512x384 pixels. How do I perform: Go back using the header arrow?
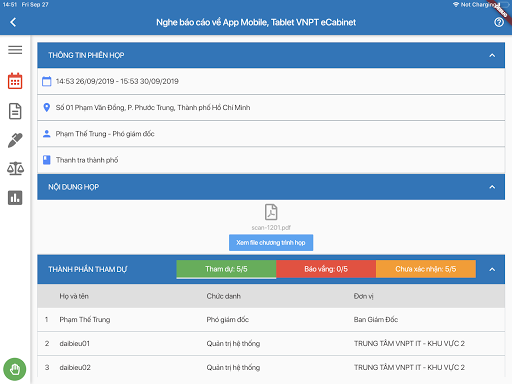[x=13, y=22]
